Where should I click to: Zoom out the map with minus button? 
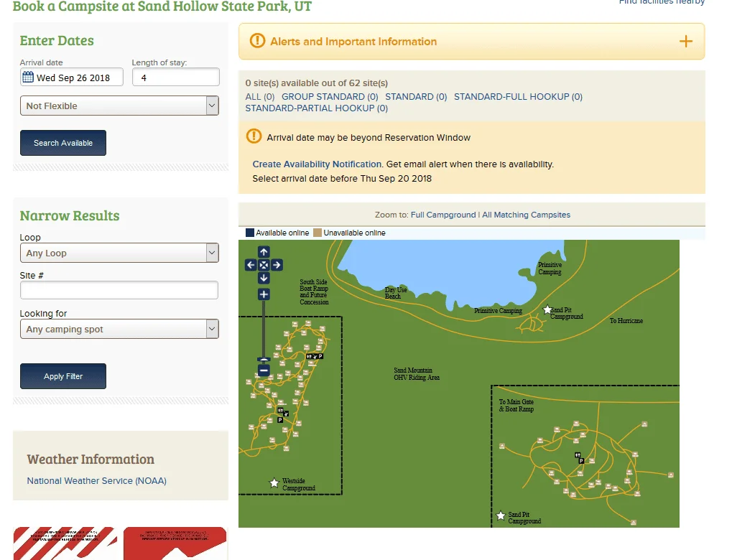[264, 371]
